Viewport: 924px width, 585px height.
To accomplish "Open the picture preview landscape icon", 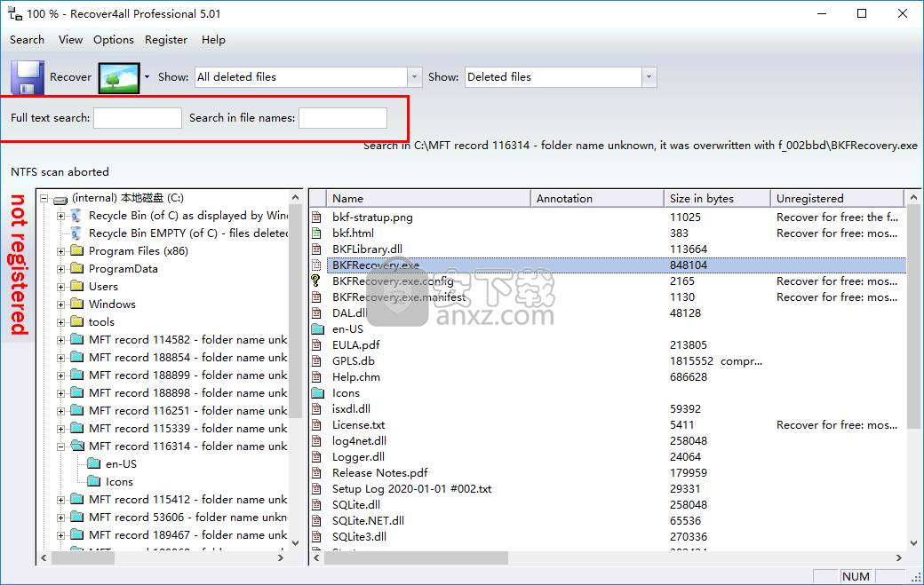I will coord(120,78).
